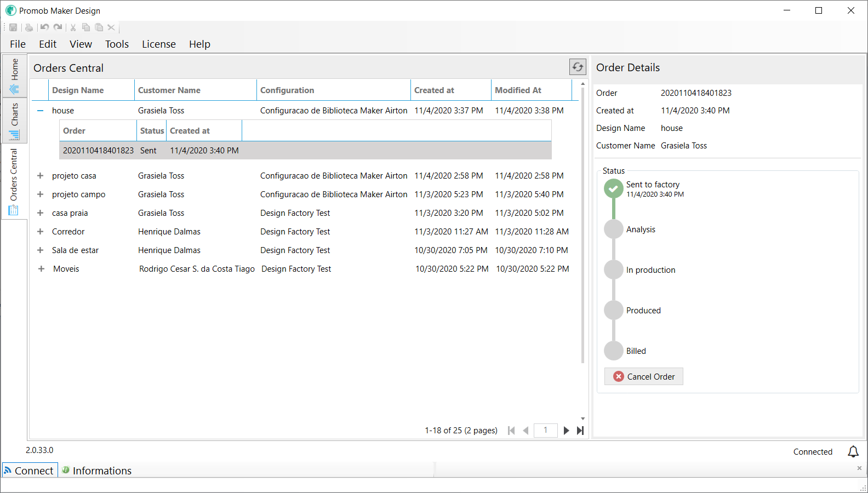Click the 1-18 of 25 (2 pages) label
This screenshot has height=493, width=868.
pyautogui.click(x=461, y=431)
